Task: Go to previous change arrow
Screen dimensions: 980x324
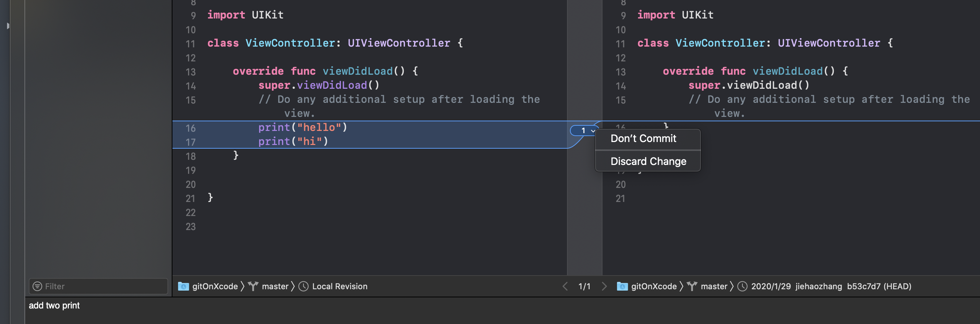Action: 565,286
